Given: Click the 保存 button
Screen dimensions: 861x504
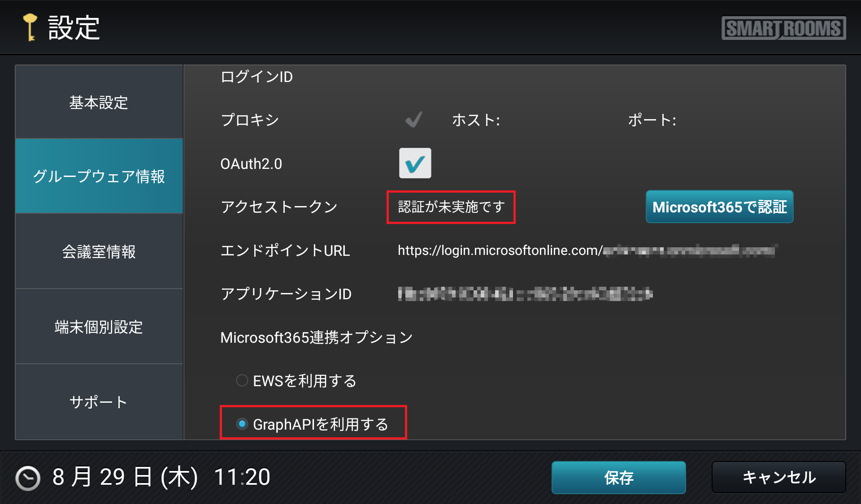Looking at the screenshot, I should pyautogui.click(x=618, y=478).
